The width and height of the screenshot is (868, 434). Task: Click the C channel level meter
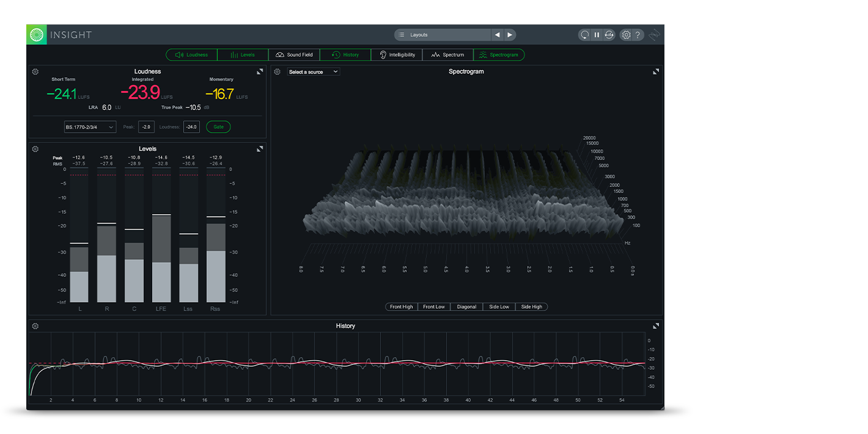tap(134, 235)
